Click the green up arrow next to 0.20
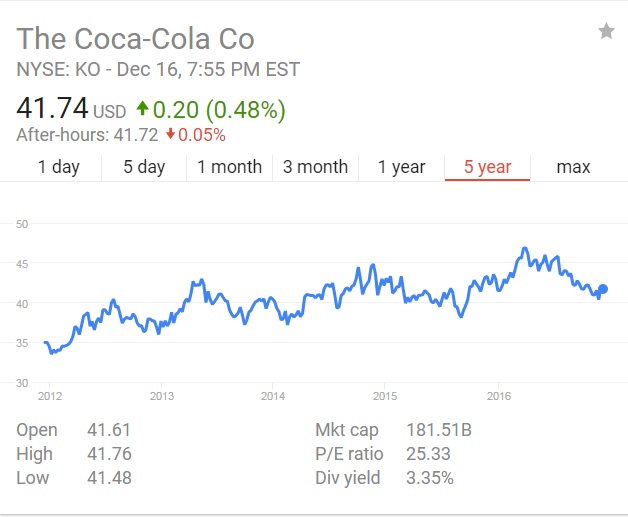The height and width of the screenshot is (517, 628). 143,108
